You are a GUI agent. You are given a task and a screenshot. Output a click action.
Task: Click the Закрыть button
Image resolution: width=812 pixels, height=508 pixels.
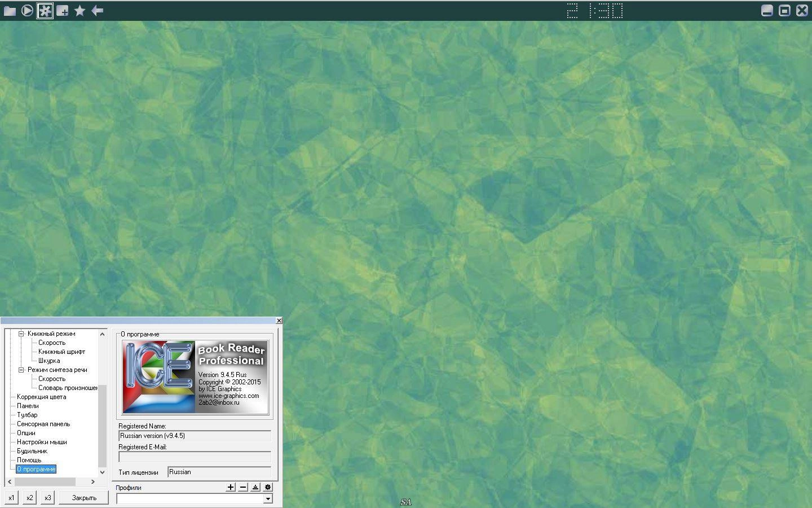point(84,498)
